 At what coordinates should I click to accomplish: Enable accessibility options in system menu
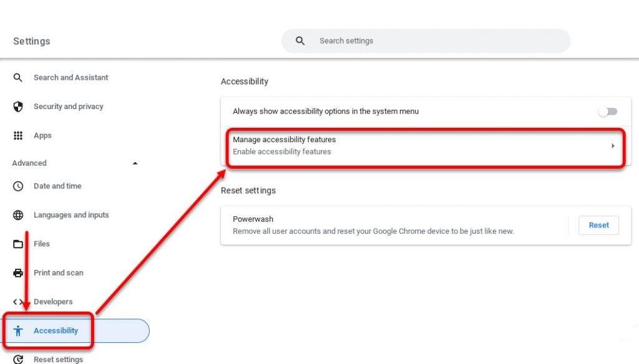click(607, 111)
